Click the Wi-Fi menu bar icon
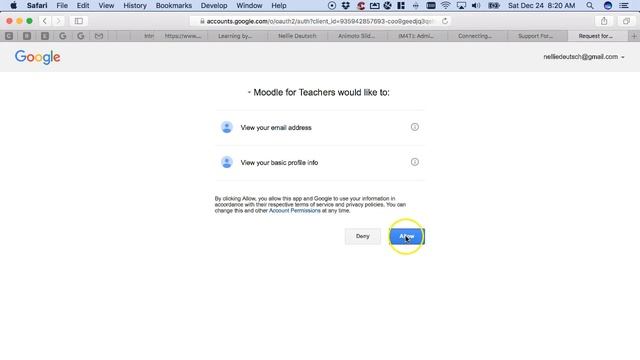Viewport: 640px width, 360px height. point(445,5)
